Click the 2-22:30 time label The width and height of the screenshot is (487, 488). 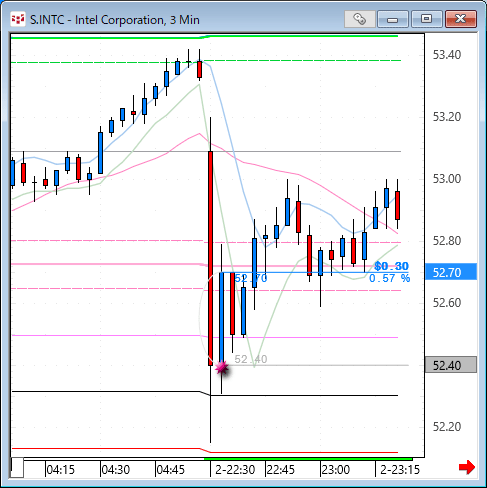pyautogui.click(x=235, y=470)
